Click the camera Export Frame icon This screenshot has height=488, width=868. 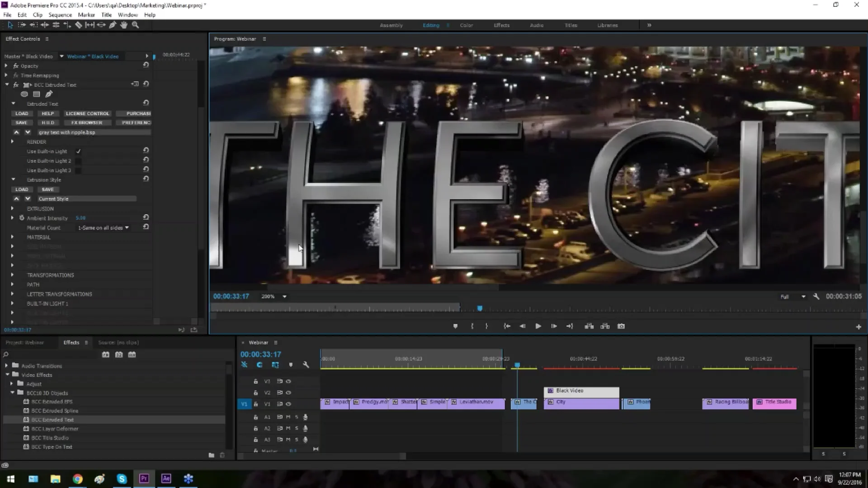coord(621,326)
